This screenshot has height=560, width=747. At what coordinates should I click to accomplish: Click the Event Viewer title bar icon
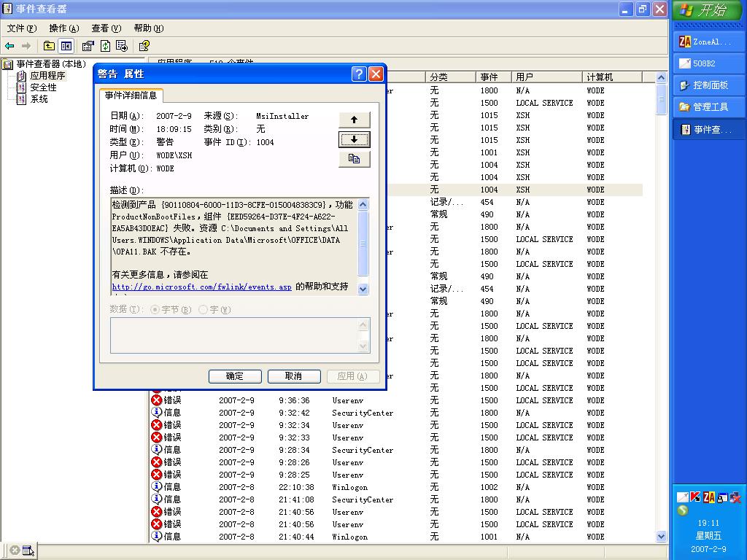[x=7, y=9]
